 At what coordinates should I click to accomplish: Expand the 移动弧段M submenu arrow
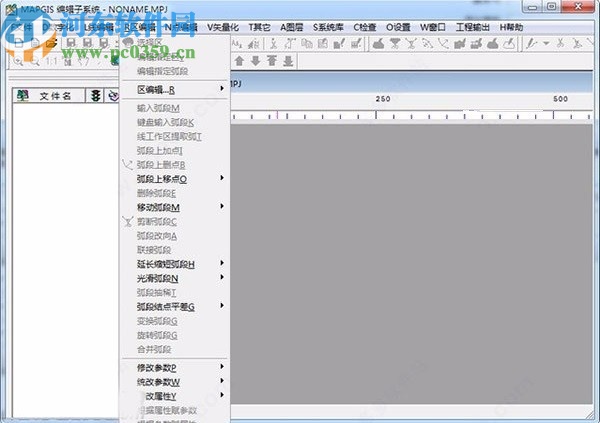click(x=222, y=206)
